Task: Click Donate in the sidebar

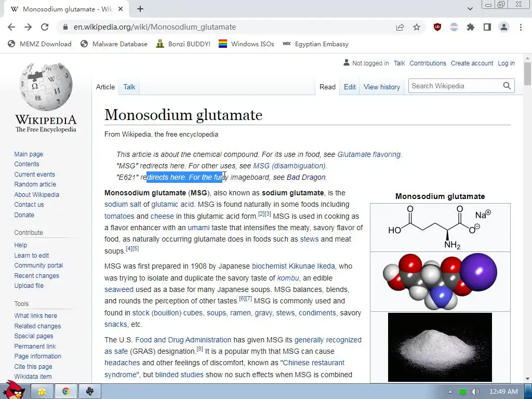Action: point(24,215)
